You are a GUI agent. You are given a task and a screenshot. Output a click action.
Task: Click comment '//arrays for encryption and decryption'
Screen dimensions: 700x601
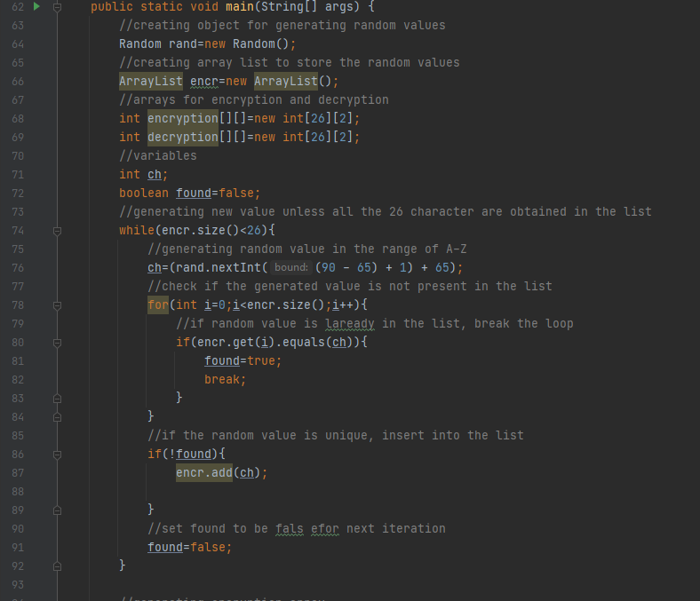[x=253, y=99]
